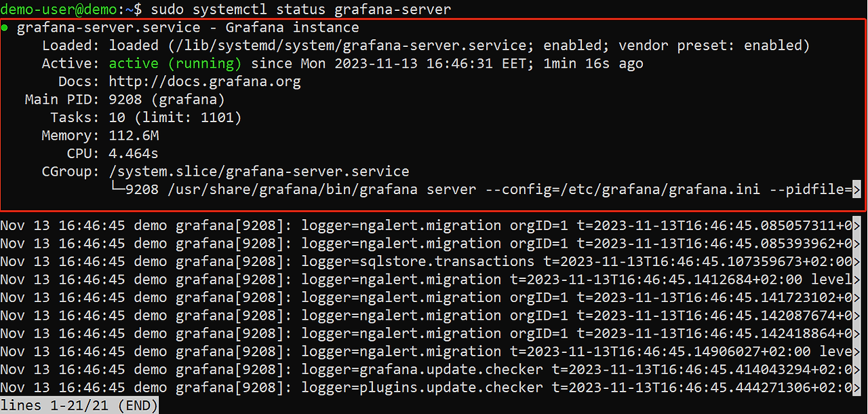The width and height of the screenshot is (868, 414).
Task: Select 'grafana-server.service - Grafana instance' heading
Action: pyautogui.click(x=188, y=28)
